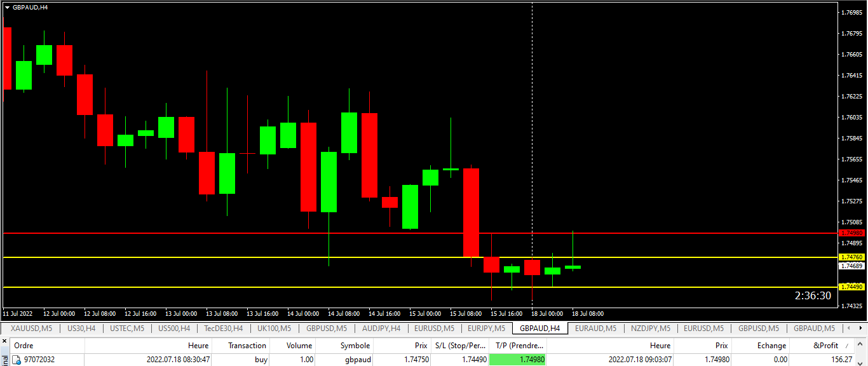Sort by the T/P (Prendre... column header
This screenshot has width=868, height=366.
(x=518, y=346)
